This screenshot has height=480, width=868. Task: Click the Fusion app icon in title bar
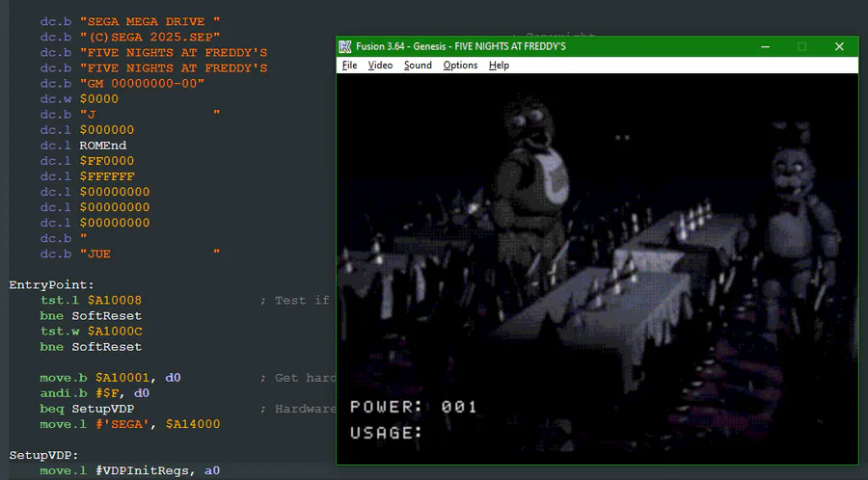tap(345, 46)
